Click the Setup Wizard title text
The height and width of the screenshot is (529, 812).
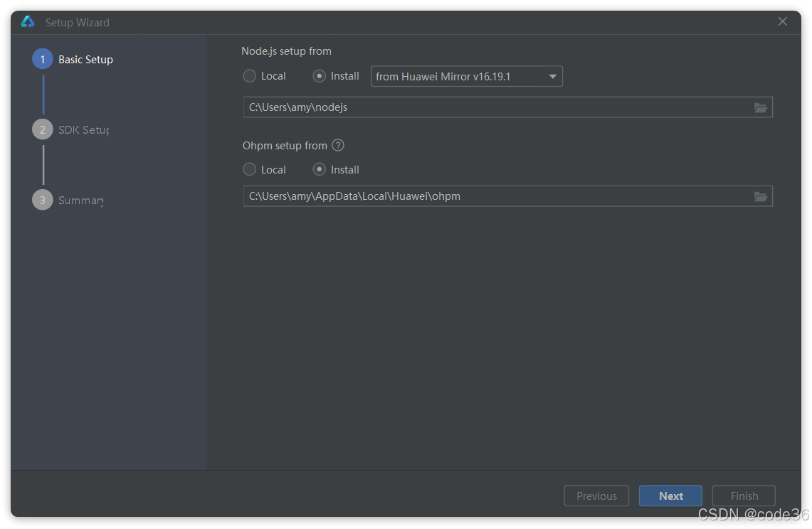coord(77,23)
